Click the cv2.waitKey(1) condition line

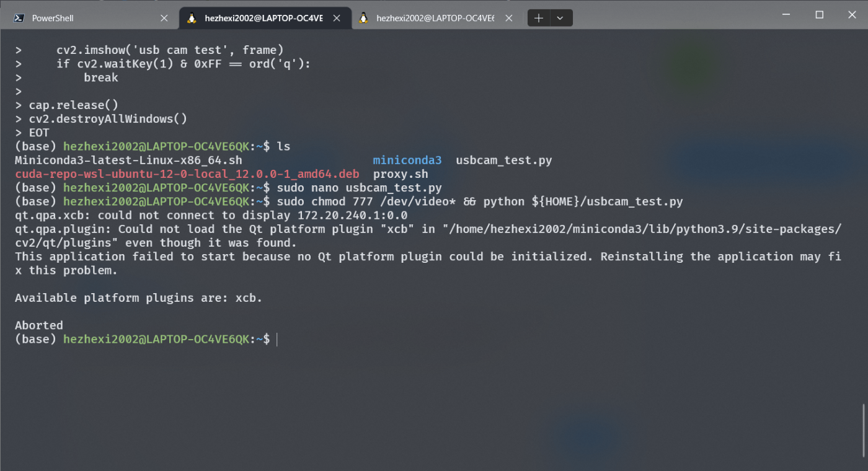[184, 64]
